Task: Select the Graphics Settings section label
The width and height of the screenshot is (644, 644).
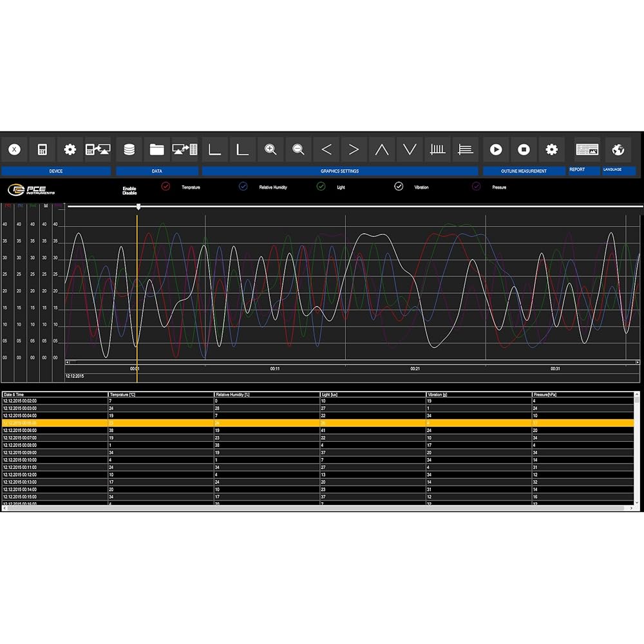Action: pyautogui.click(x=339, y=171)
